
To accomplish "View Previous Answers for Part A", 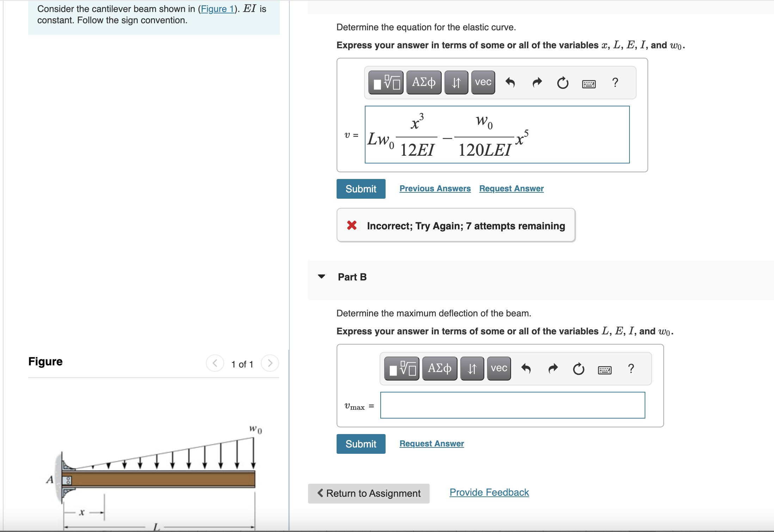I will click(435, 188).
